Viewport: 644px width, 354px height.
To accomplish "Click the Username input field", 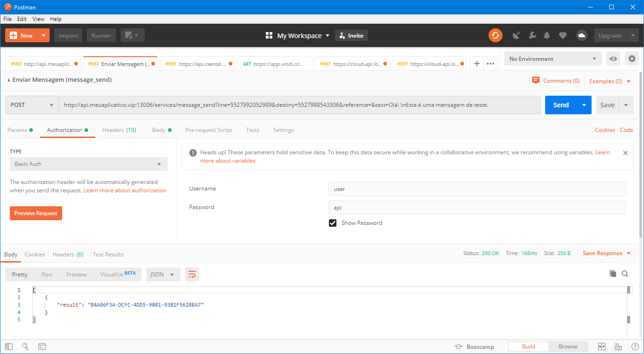I will (477, 189).
